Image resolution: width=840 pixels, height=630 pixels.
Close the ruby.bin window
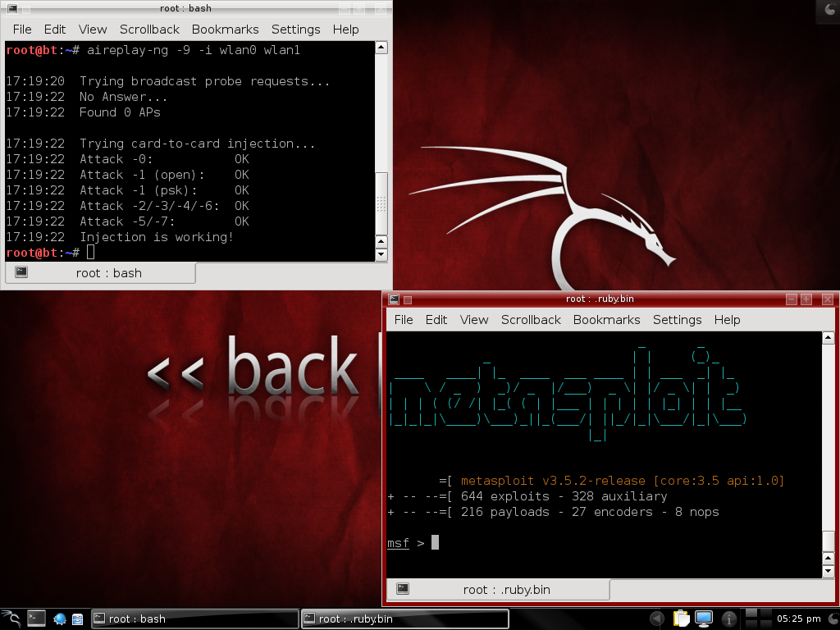coord(827,299)
